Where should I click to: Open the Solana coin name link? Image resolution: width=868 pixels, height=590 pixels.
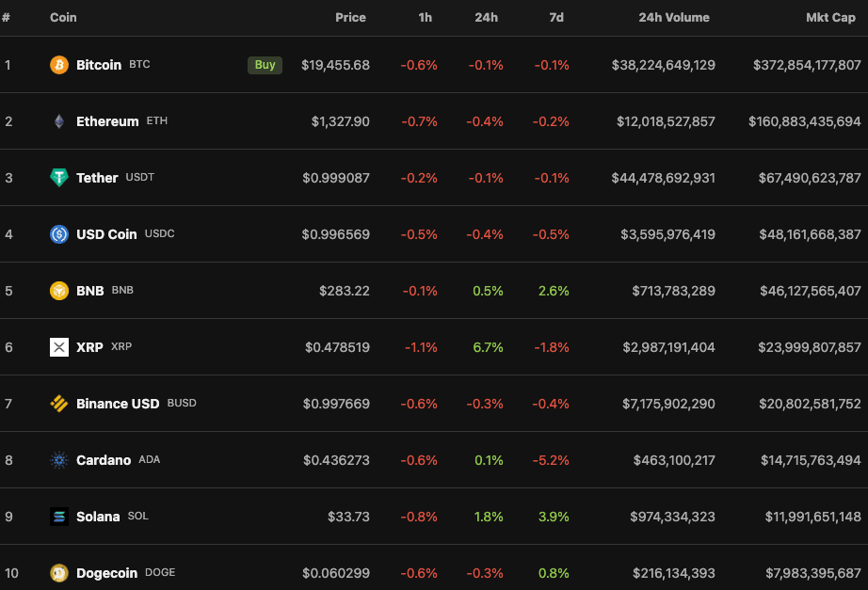[x=98, y=517]
